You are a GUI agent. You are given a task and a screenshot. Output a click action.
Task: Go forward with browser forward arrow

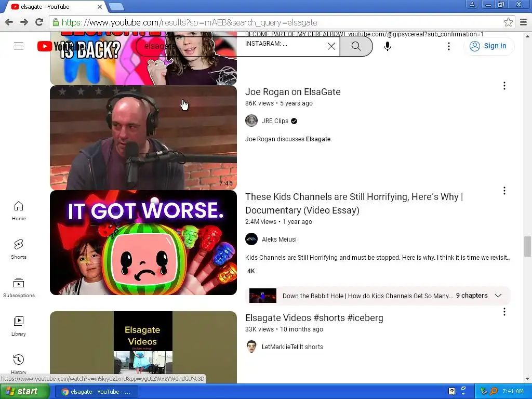pos(24,22)
